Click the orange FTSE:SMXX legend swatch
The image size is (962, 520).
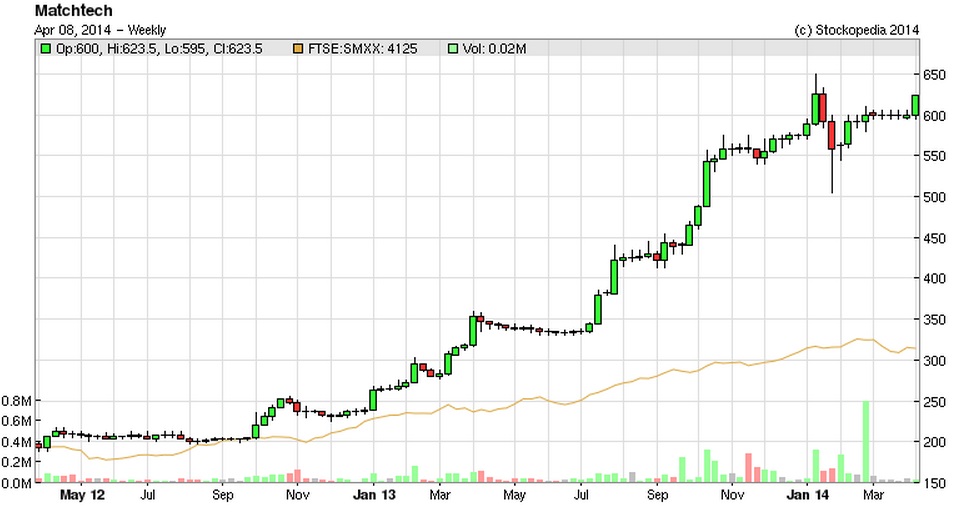click(298, 48)
